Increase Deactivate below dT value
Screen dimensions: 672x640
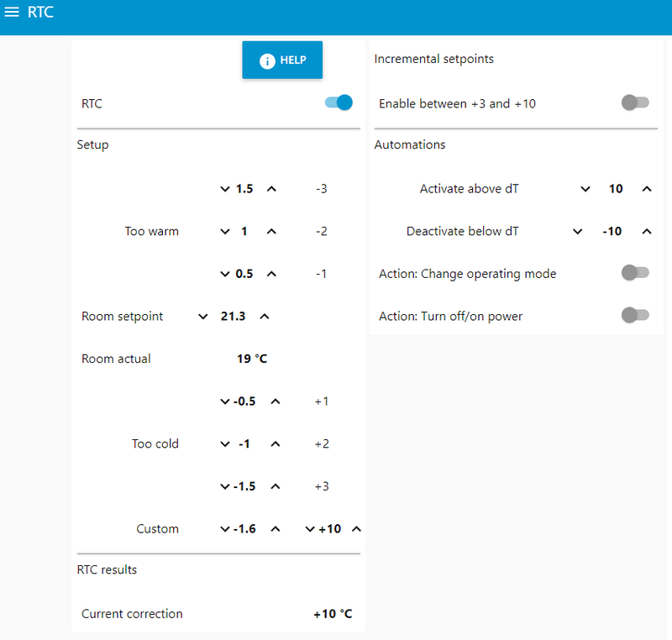[x=647, y=231]
